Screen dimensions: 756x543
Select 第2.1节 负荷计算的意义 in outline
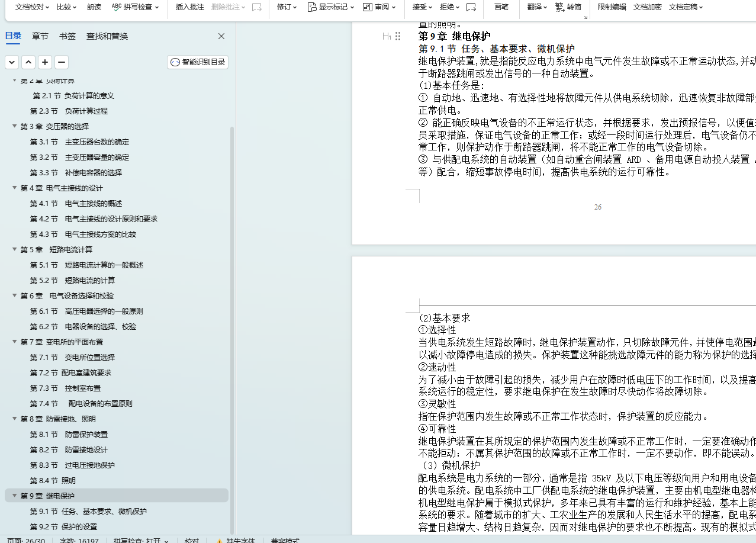73,95
